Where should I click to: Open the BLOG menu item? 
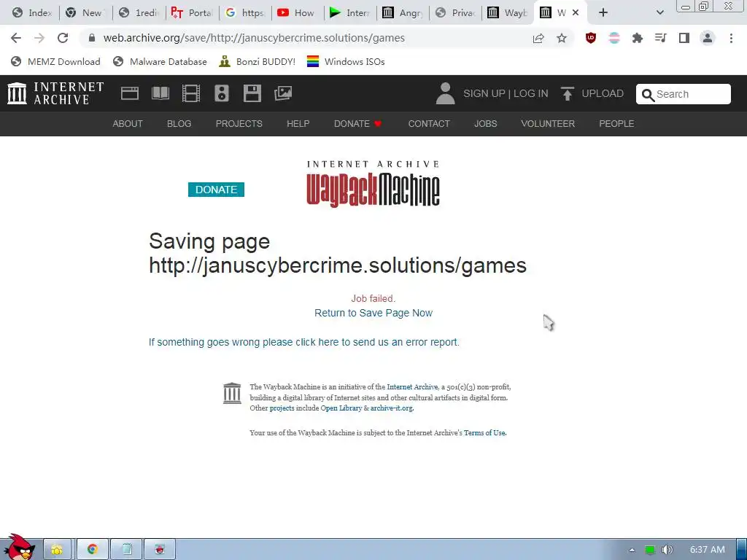pyautogui.click(x=179, y=124)
